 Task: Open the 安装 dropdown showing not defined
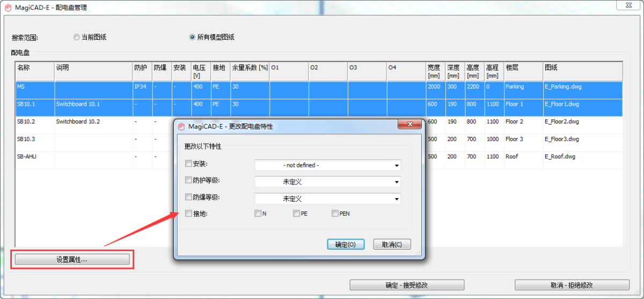[328, 165]
